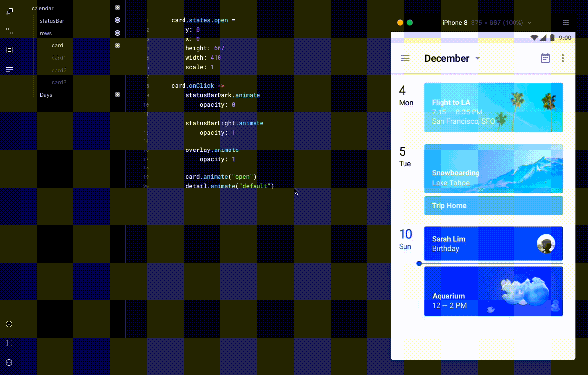The height and width of the screenshot is (375, 588).
Task: Click the card.onClick -> code line
Action: 198,86
